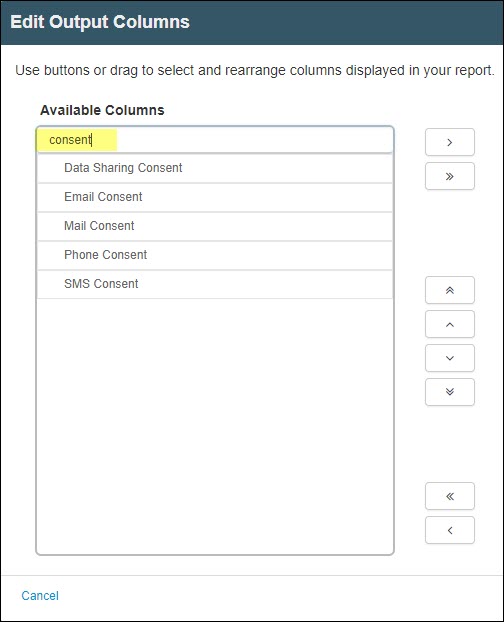Remove selected column with single left arrow
This screenshot has width=504, height=622.
(450, 530)
